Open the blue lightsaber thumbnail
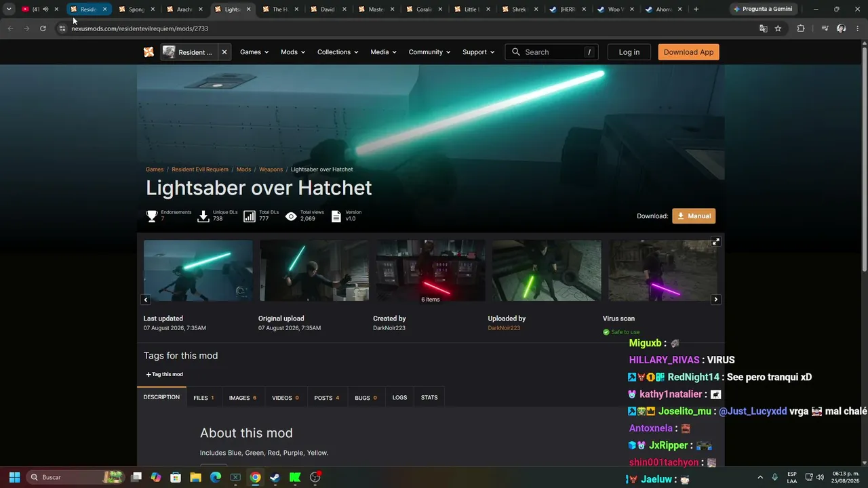 (198, 270)
